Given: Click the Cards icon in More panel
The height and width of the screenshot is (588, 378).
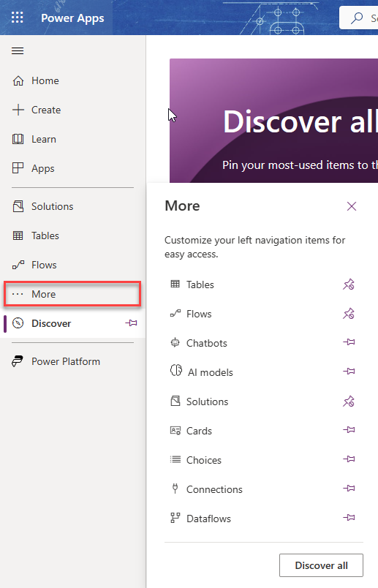Looking at the screenshot, I should (x=175, y=430).
